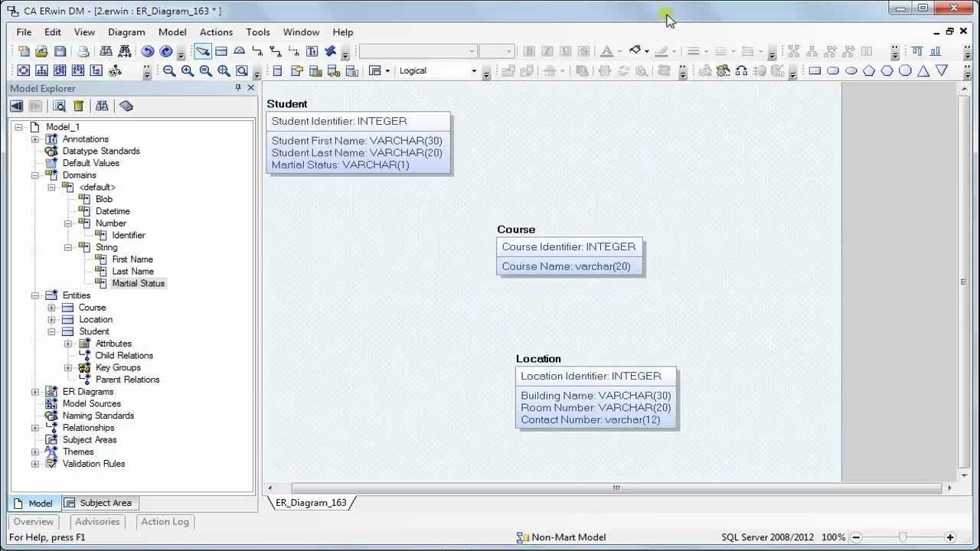Click the Zoom out magnifier icon
The width and height of the screenshot is (980, 551).
(169, 70)
